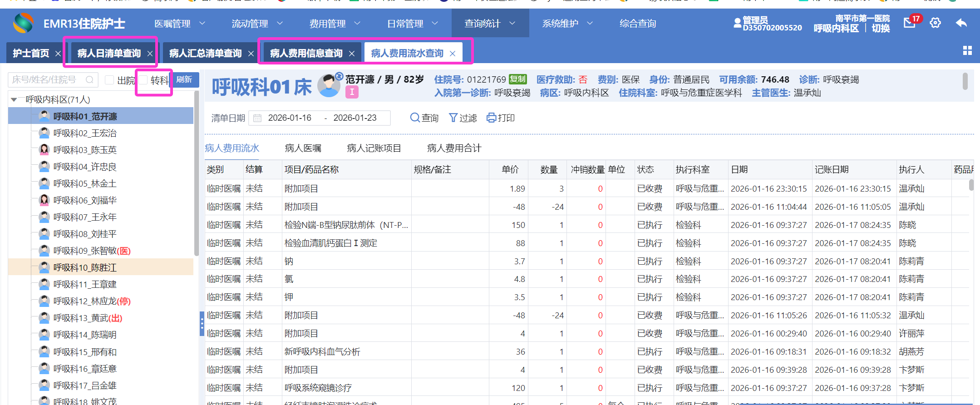The width and height of the screenshot is (980, 405).
Task: Switch to the 病人日清单查询 tab
Action: (109, 53)
